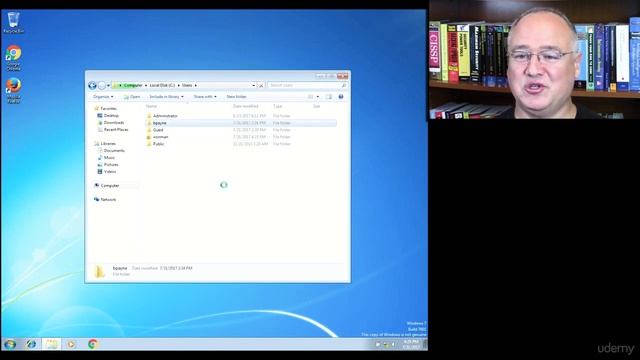
Task: Launch Mozilla Firefox from the desktop shortcut
Action: (13, 90)
